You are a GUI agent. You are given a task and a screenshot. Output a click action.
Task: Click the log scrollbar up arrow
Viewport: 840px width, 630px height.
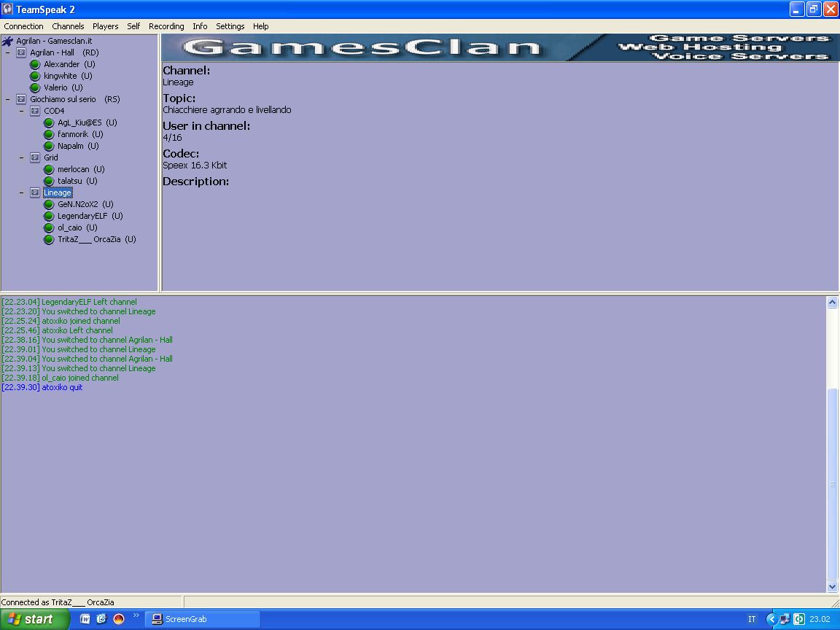(832, 302)
